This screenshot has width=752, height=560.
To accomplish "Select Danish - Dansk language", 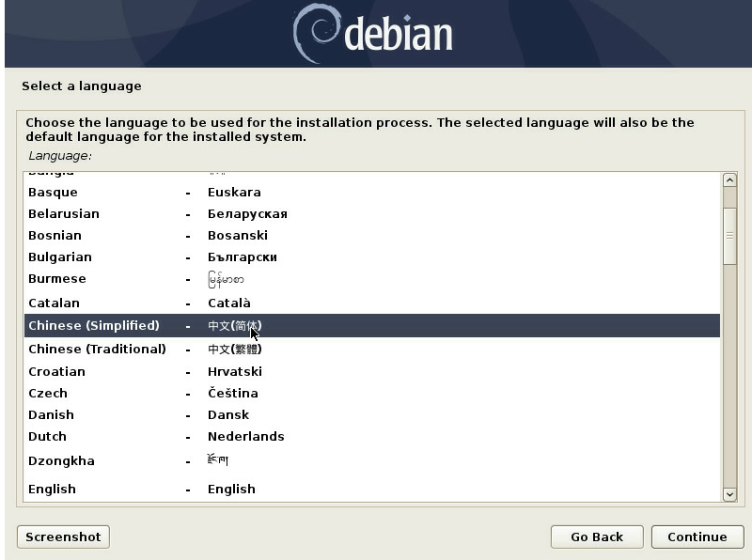I will tap(371, 414).
